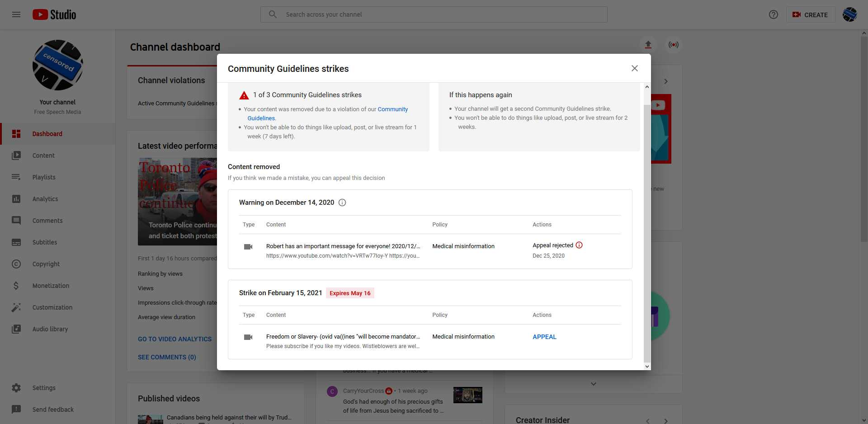Screen dimensions: 868x424
Task: Open the account avatar menu
Action: [850, 14]
